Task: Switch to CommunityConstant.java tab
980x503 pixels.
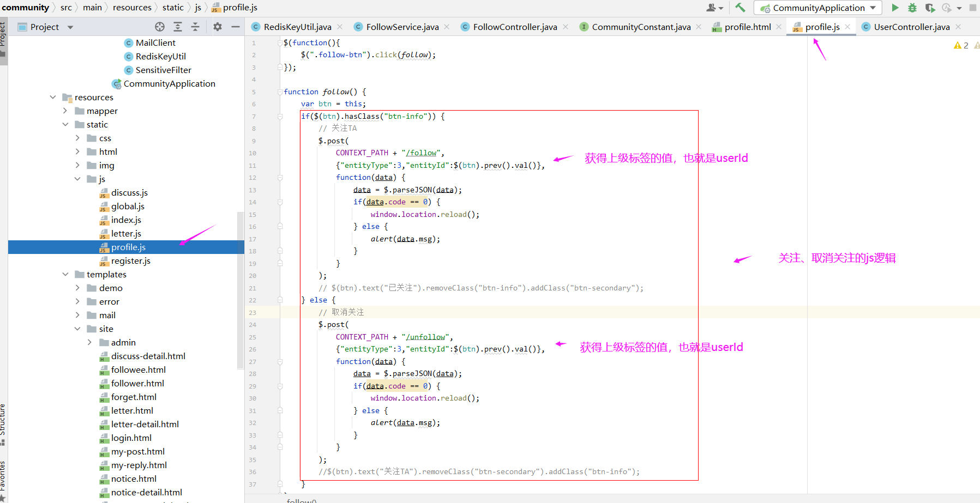Action: [641, 27]
